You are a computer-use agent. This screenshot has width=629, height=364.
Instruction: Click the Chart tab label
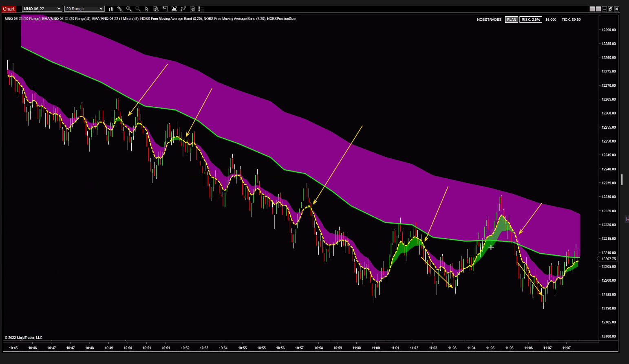pyautogui.click(x=9, y=9)
